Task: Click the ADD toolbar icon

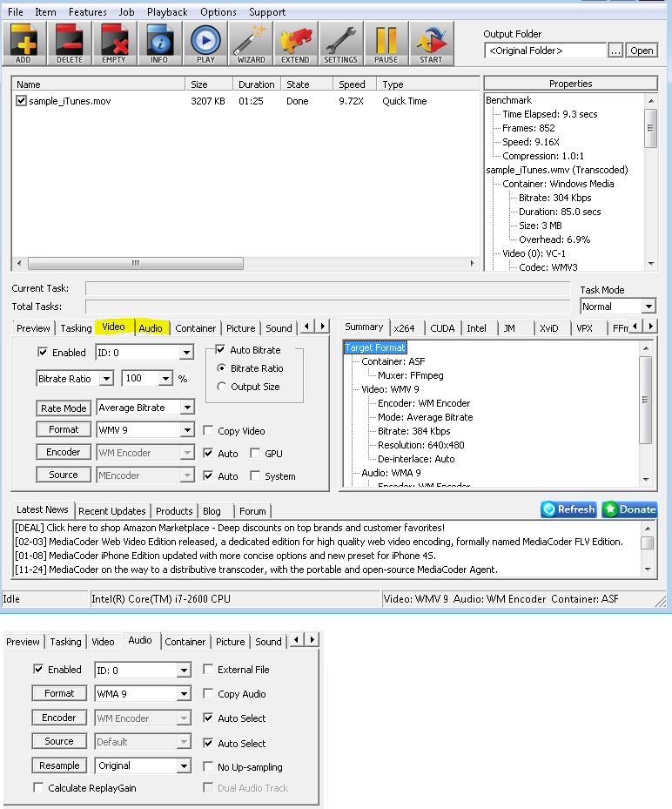Action: (x=24, y=44)
